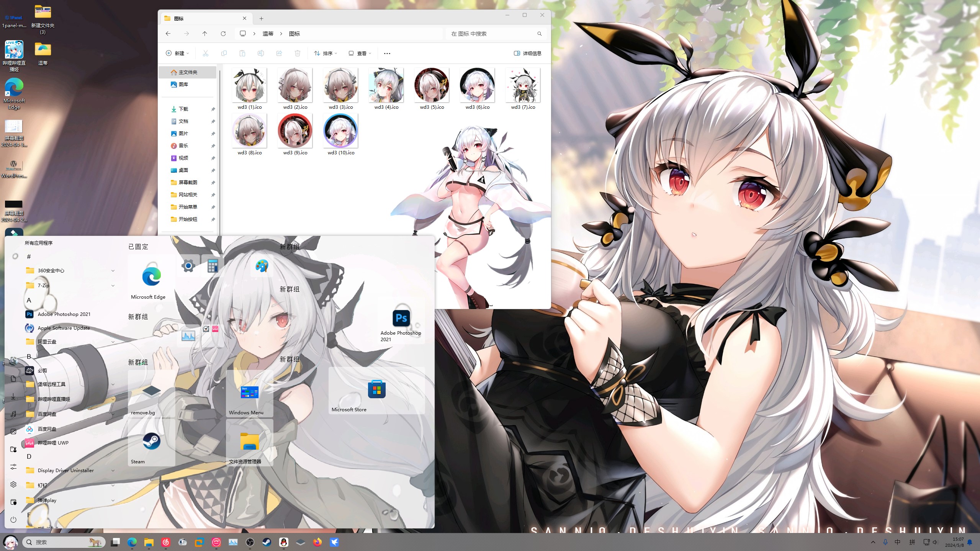Click refresh button in File Explorer

pos(223,34)
